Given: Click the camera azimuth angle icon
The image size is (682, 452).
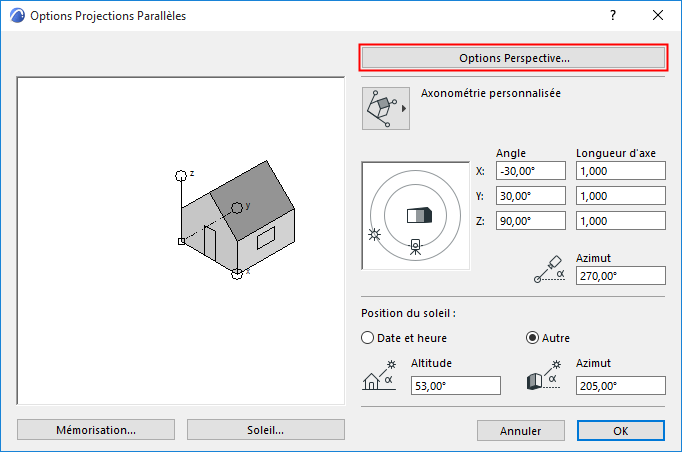Looking at the screenshot, I should [x=550, y=268].
